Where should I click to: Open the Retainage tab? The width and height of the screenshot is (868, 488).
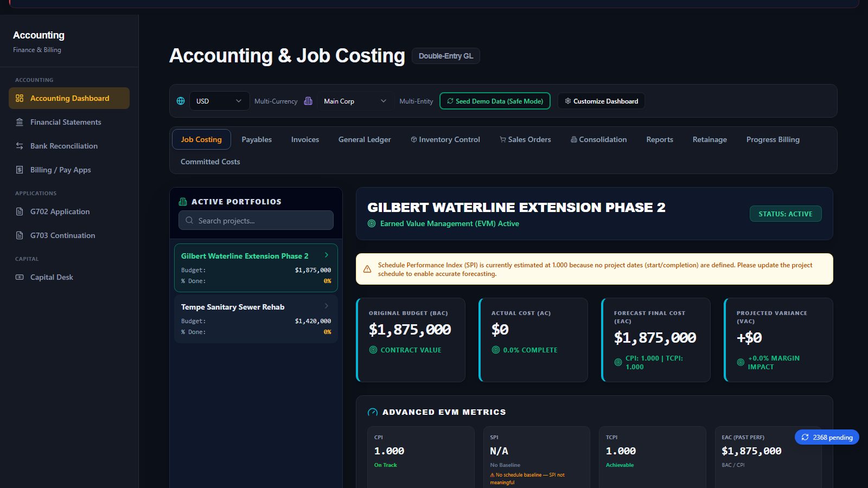[710, 139]
